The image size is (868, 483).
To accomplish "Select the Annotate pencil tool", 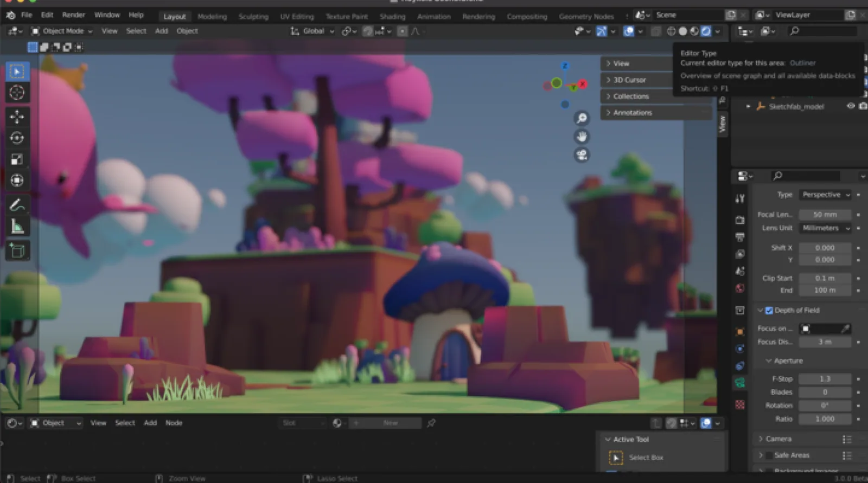I will click(17, 205).
